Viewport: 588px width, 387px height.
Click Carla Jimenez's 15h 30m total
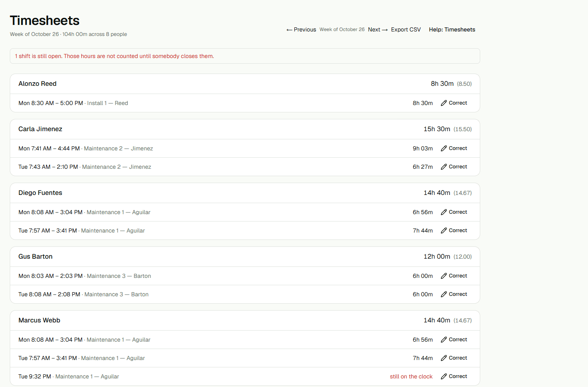pos(437,129)
